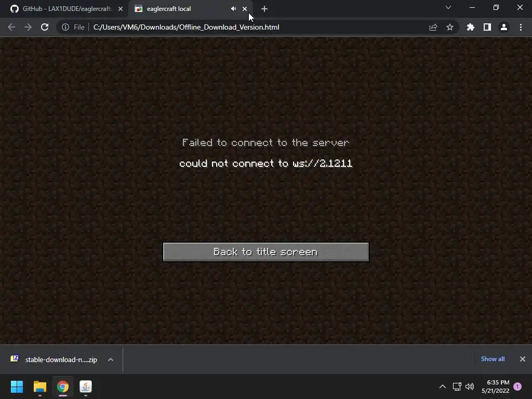The height and width of the screenshot is (399, 532).
Task: Mute audio icon on eaglercraft local tab
Action: pyautogui.click(x=233, y=9)
